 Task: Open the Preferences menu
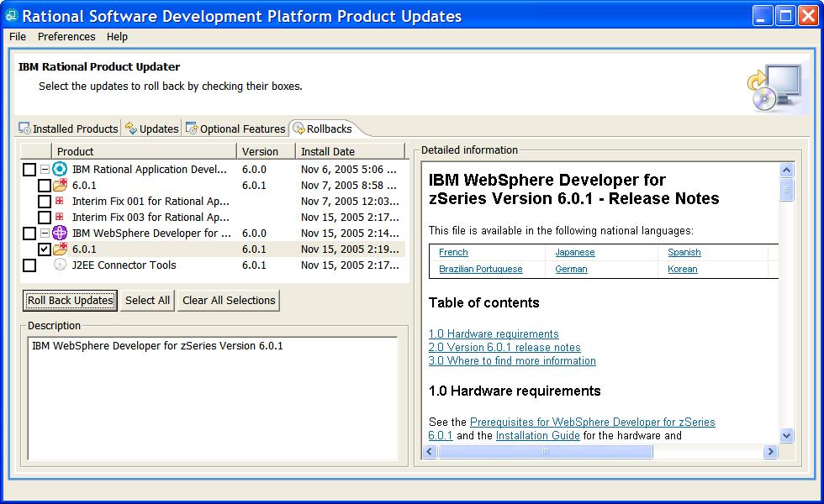point(66,37)
